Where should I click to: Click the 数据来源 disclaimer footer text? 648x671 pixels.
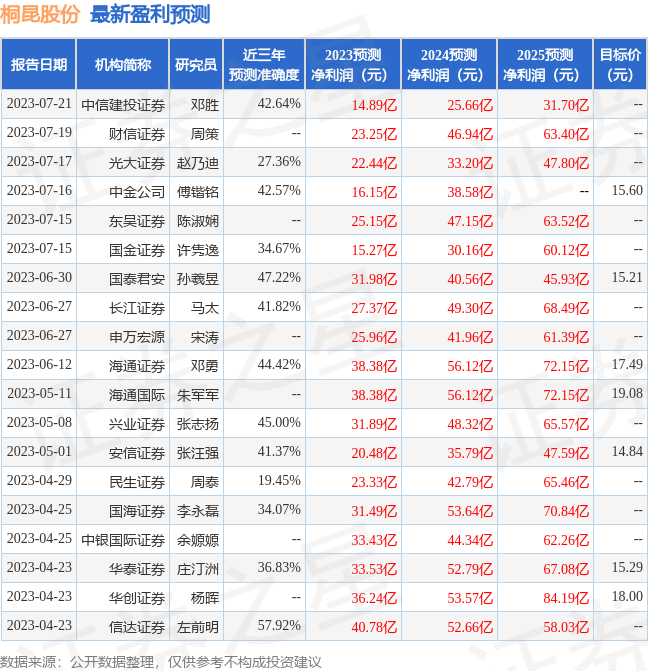(161, 662)
